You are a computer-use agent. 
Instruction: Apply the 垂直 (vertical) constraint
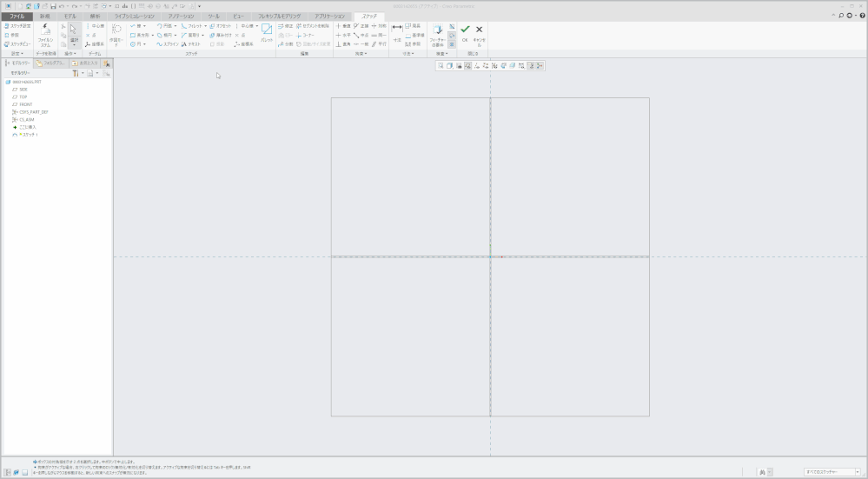343,26
